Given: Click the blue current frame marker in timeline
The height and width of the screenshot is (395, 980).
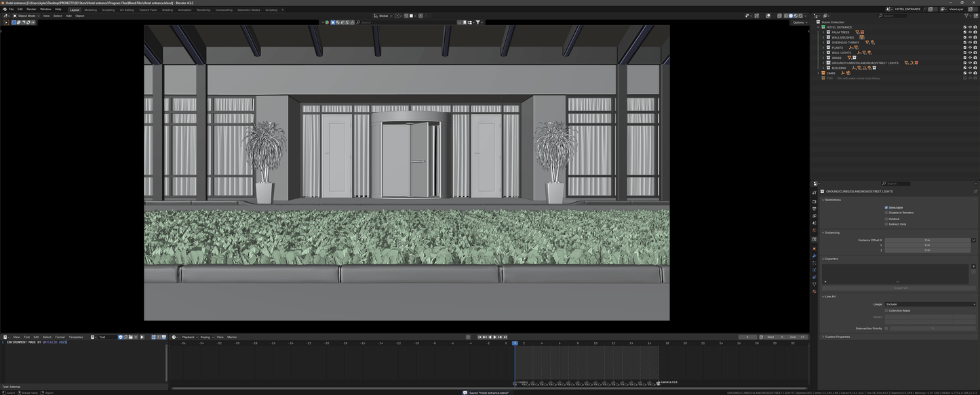Looking at the screenshot, I should (x=515, y=344).
